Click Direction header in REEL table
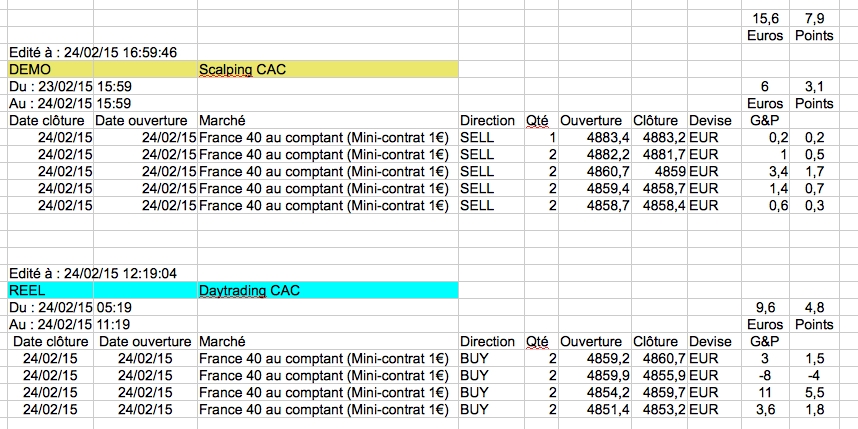This screenshot has width=858, height=429. click(x=487, y=342)
